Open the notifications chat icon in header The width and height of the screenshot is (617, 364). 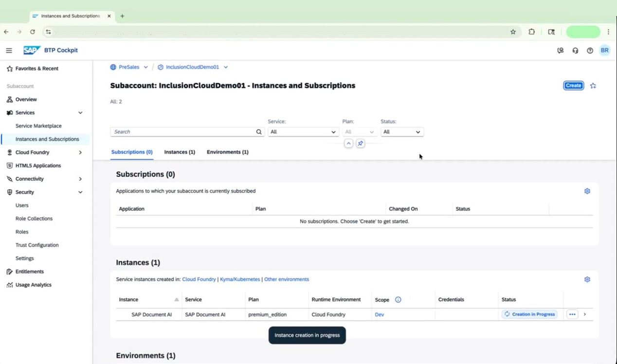click(x=561, y=51)
